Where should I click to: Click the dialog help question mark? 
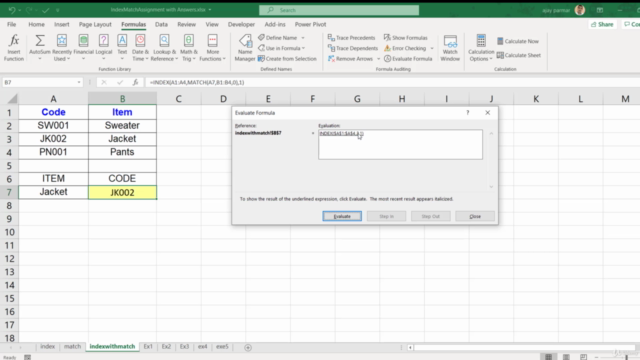coord(468,113)
